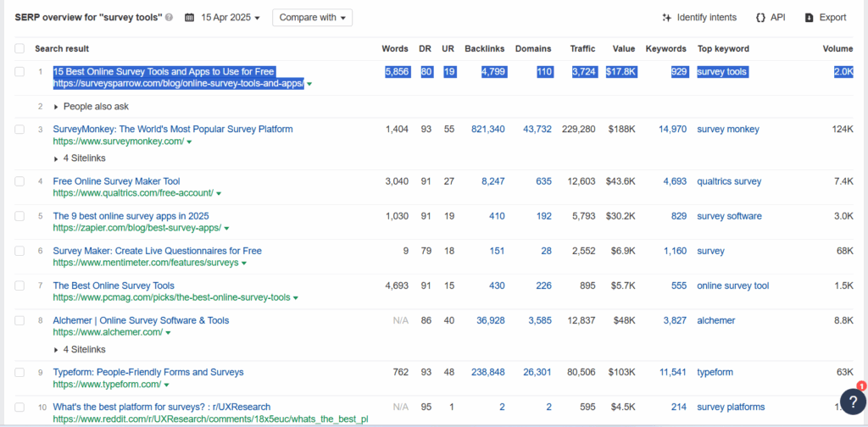Check the box for pcmag result row
The width and height of the screenshot is (868, 427).
coord(20,286)
